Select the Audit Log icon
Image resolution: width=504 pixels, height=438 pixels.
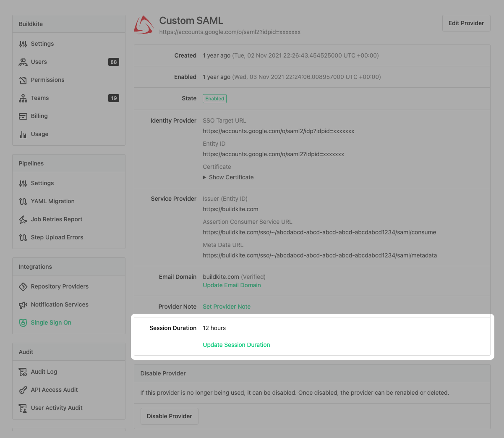[23, 372]
